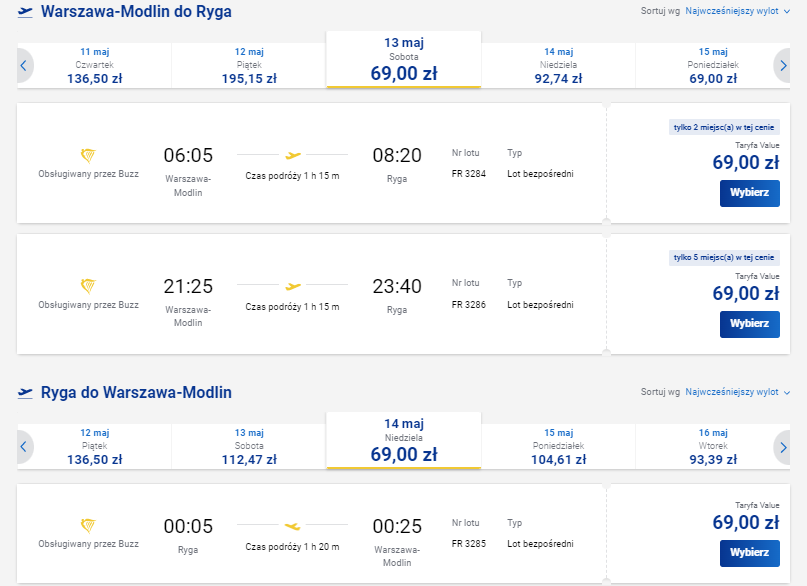
Task: Open outbound sort dropdown Najwcześniejszy wylot
Action: pos(737,11)
